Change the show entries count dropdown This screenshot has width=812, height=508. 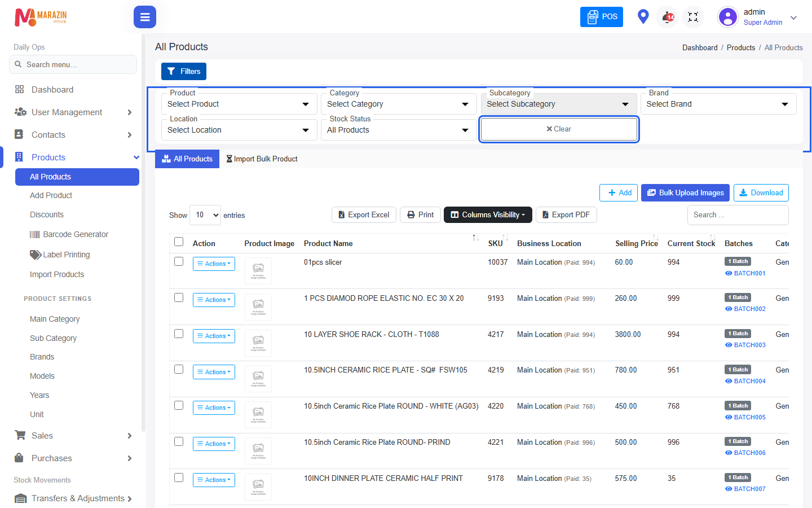205,215
